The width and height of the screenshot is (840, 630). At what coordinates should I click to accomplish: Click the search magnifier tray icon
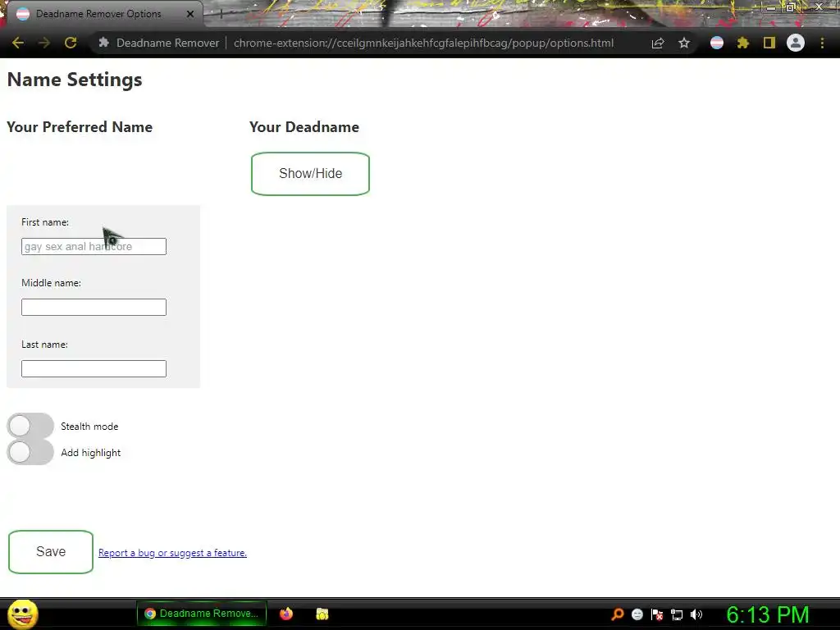(x=617, y=614)
